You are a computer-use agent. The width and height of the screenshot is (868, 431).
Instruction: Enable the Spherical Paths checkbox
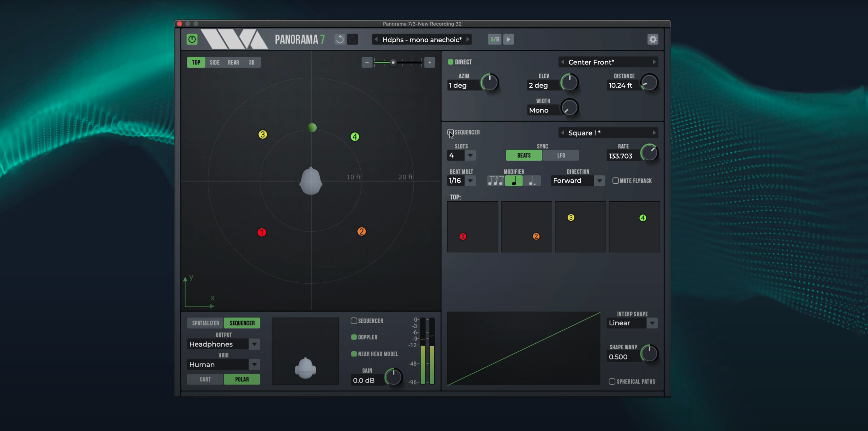(x=612, y=382)
